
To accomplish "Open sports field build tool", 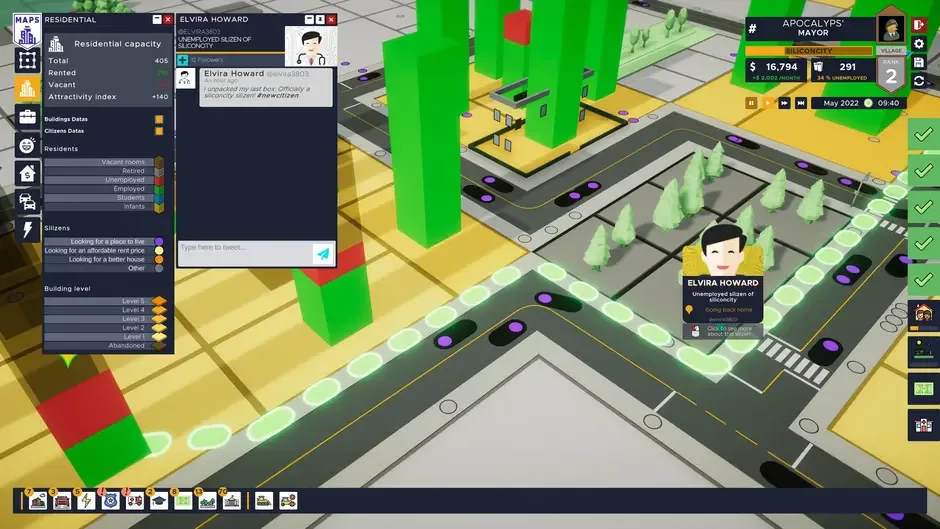I will tap(183, 501).
